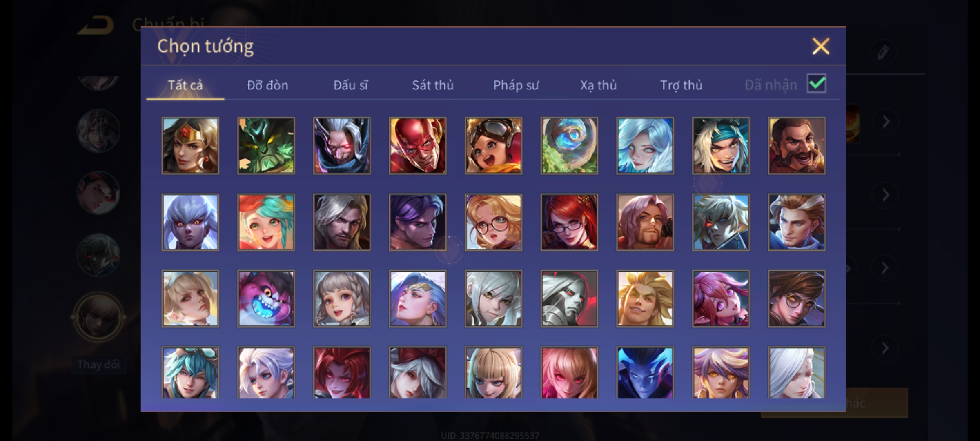Choose the red-haired woman with glasses
This screenshot has height=441, width=980.
[569, 222]
